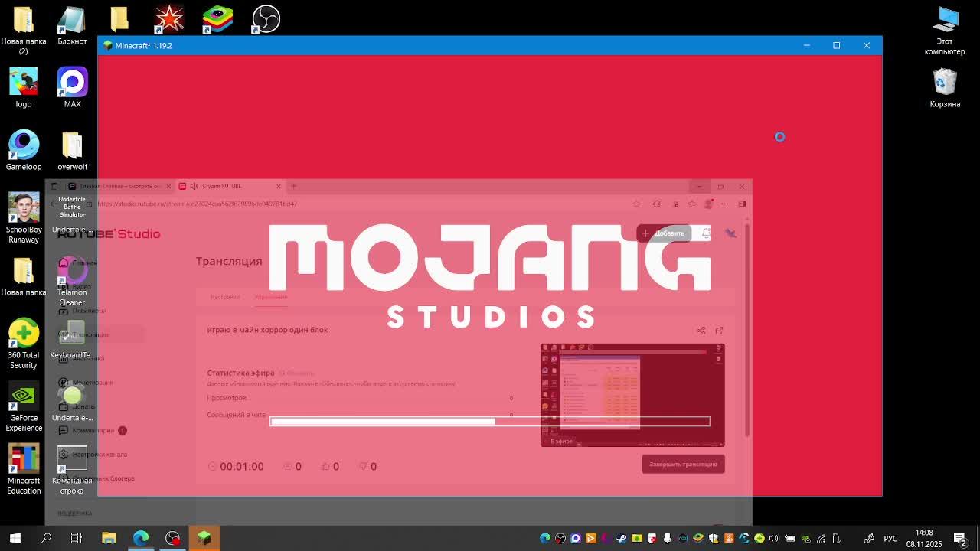Open the clock and date flyout
The height and width of the screenshot is (551, 980).
(924, 538)
